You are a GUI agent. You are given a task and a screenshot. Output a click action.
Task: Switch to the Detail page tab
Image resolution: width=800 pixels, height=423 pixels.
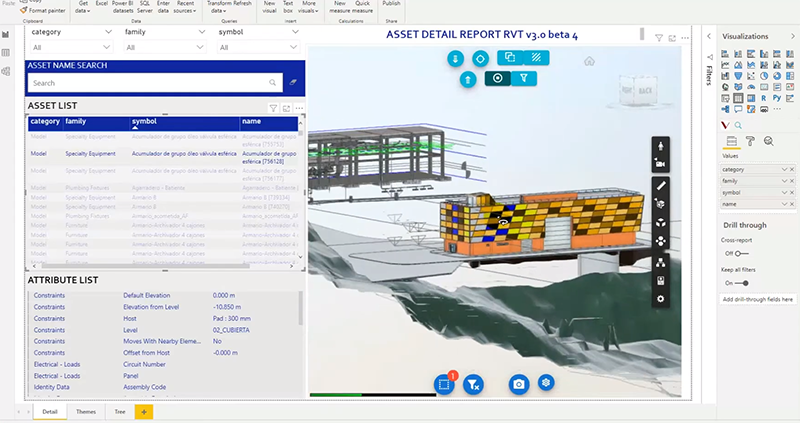tap(50, 412)
